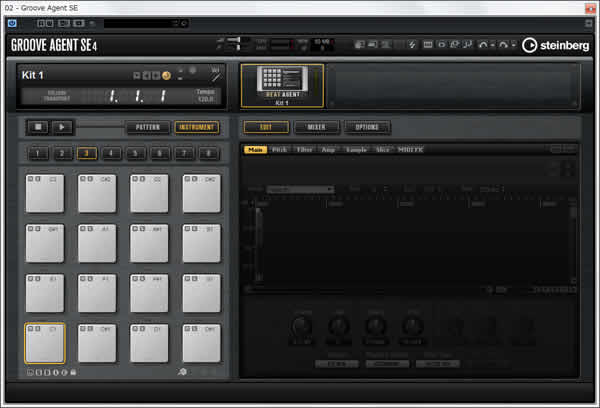Switch pads to INSTRUMENT mode
The image size is (600, 408).
click(196, 127)
